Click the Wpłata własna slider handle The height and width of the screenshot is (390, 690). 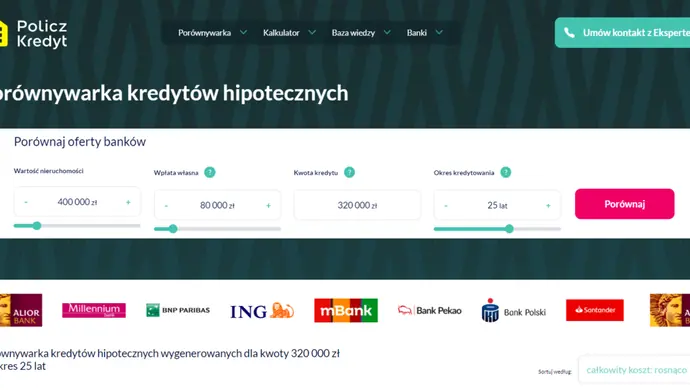pos(173,229)
